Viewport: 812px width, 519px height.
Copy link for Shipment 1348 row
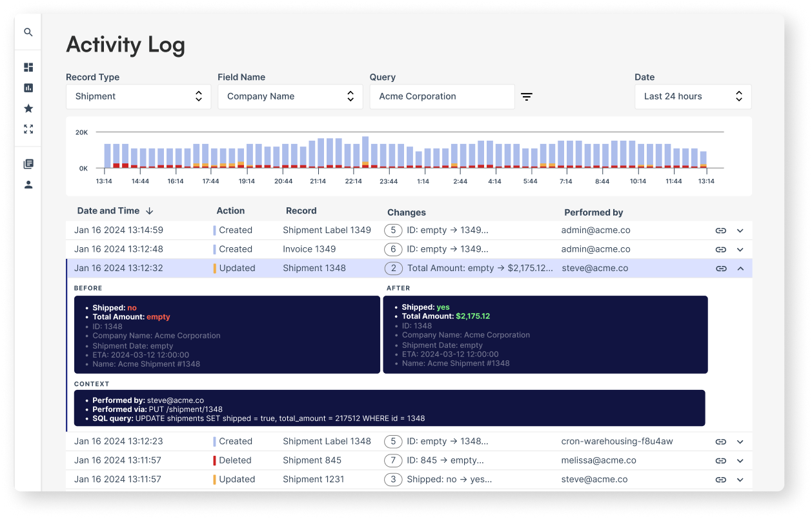721,269
